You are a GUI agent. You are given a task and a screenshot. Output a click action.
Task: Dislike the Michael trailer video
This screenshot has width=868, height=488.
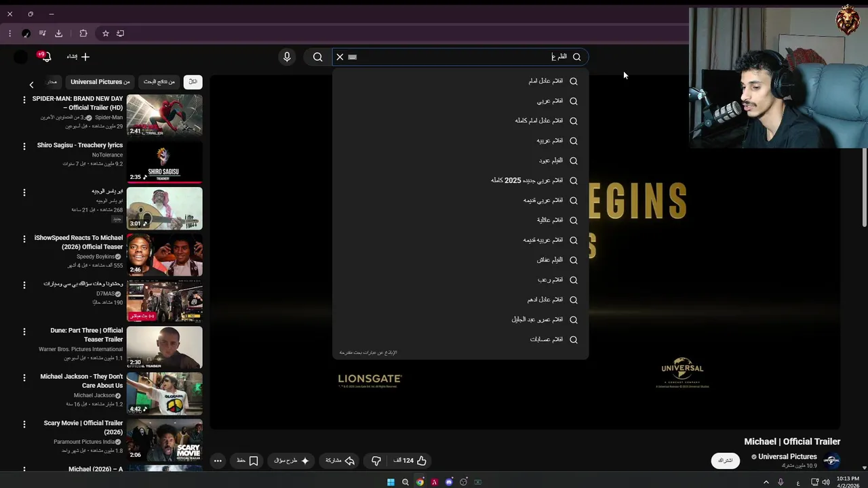point(376,461)
